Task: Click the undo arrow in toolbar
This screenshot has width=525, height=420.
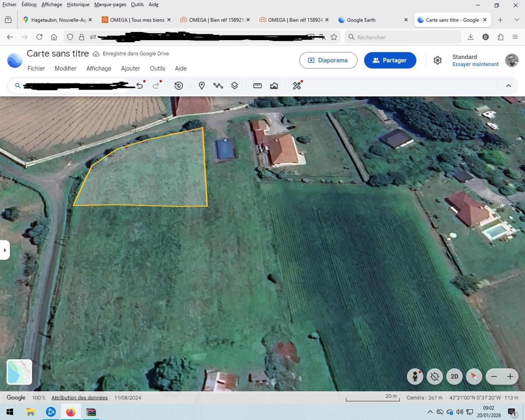Action: [140, 86]
